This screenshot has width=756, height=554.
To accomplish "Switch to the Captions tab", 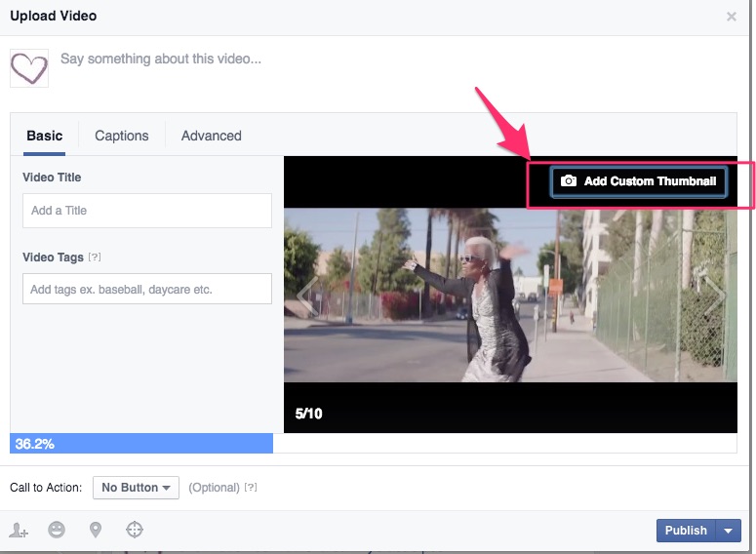I will (x=122, y=136).
